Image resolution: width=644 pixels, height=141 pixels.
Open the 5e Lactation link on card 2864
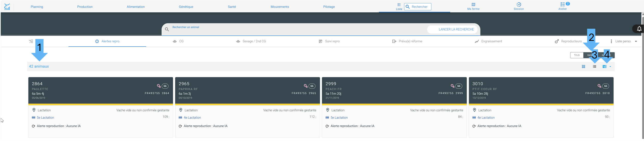(x=45, y=118)
